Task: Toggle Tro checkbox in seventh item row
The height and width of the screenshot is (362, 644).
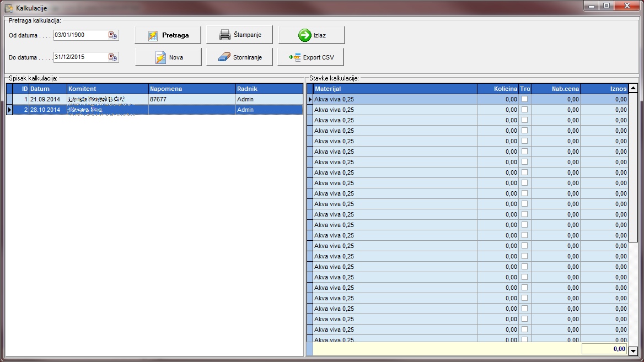Action: click(x=524, y=161)
